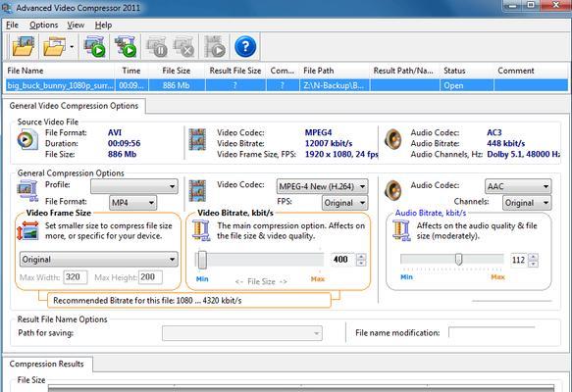The width and height of the screenshot is (572, 392).
Task: Sort list by File Size column
Action: point(177,71)
